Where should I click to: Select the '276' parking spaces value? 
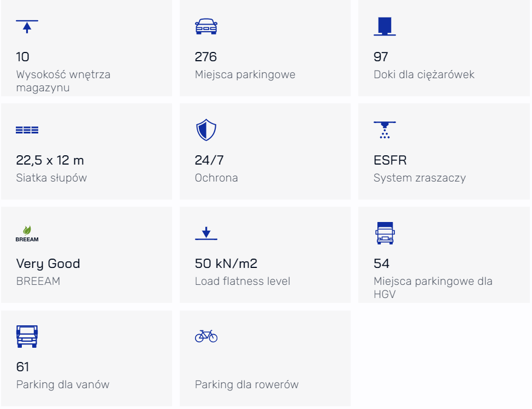(205, 57)
